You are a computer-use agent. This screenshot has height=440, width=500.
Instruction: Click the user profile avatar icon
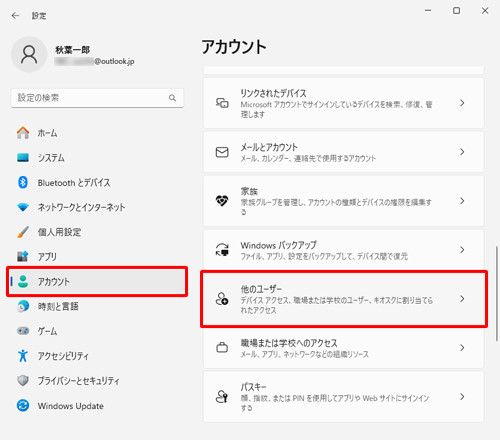click(29, 54)
